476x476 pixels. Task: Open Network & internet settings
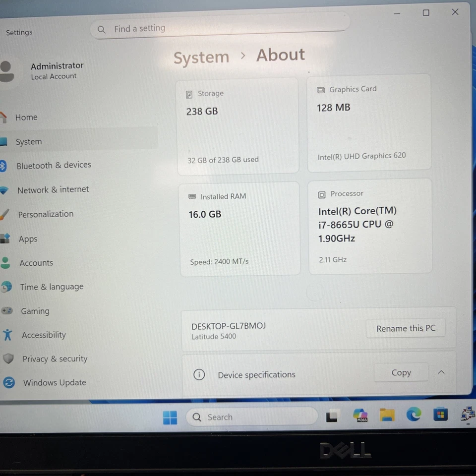pyautogui.click(x=53, y=190)
